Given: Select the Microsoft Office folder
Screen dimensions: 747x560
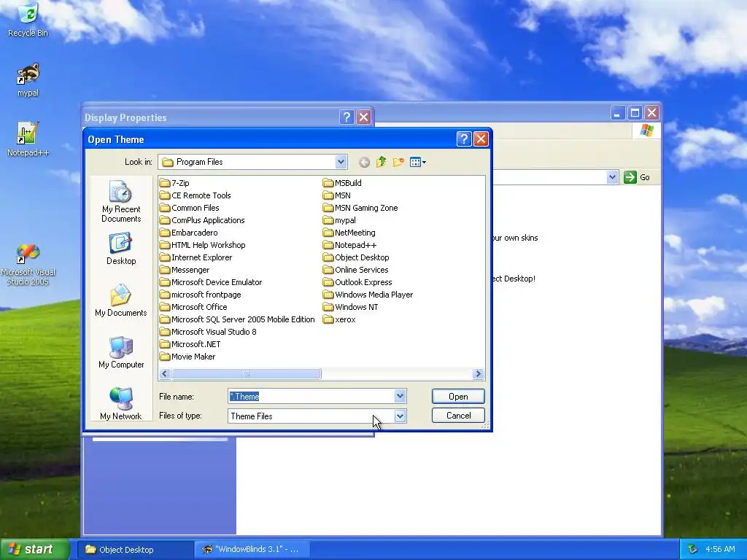Looking at the screenshot, I should (x=193, y=307).
